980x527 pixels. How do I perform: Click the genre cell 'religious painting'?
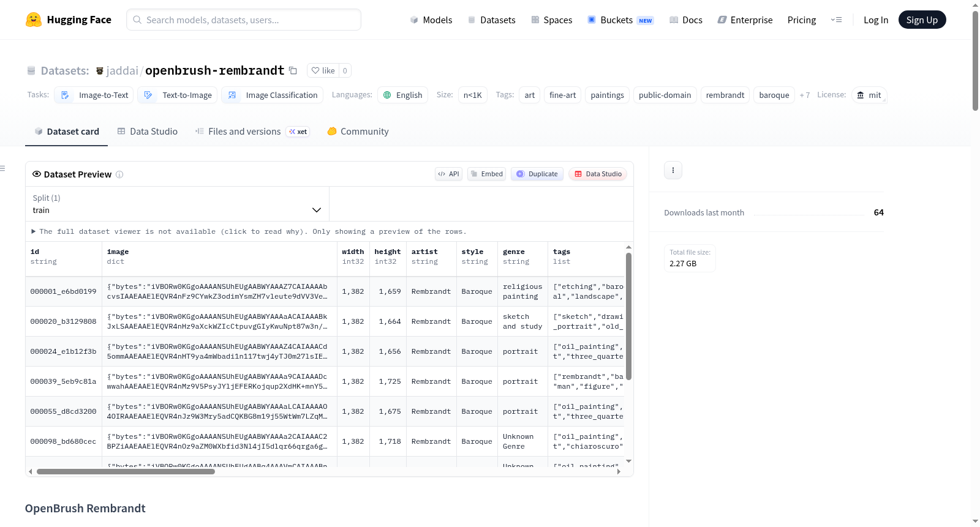[x=522, y=291]
